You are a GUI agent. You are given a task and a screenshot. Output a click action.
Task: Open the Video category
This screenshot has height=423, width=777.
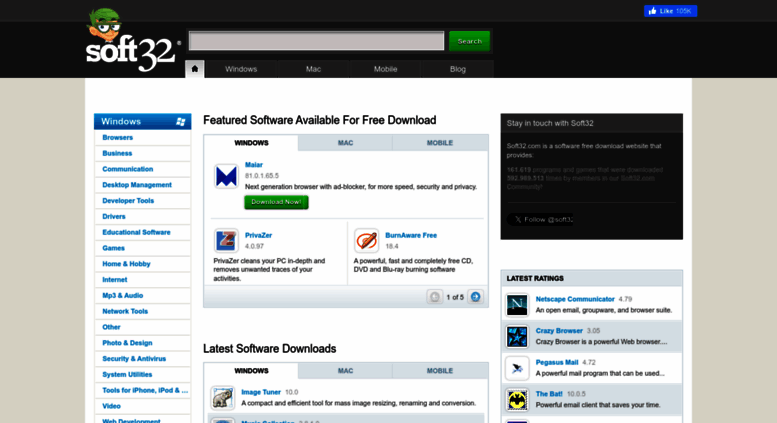coord(111,407)
